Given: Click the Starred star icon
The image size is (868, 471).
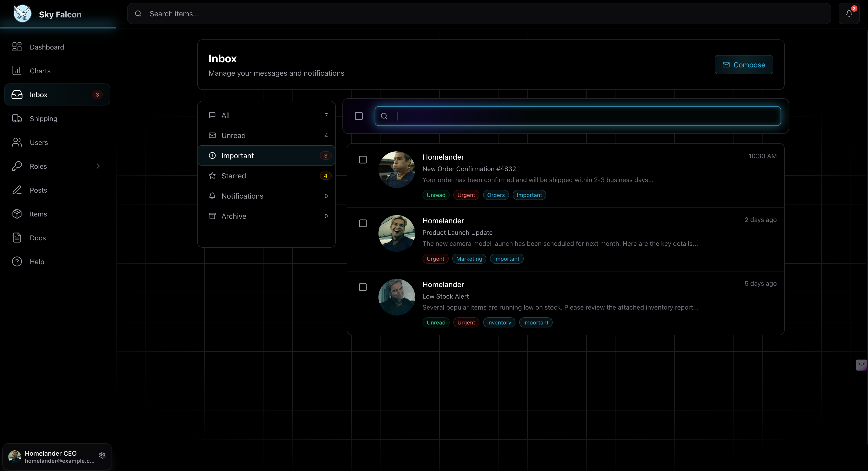Looking at the screenshot, I should point(212,175).
